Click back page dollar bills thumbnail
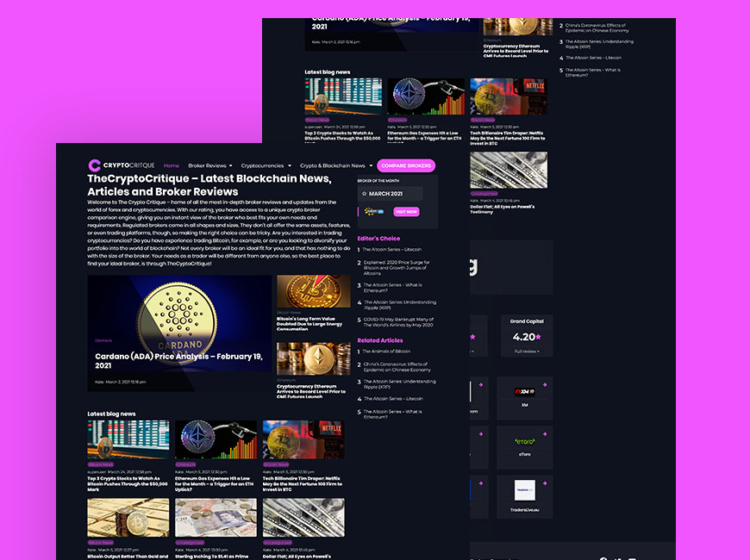 coord(509,170)
